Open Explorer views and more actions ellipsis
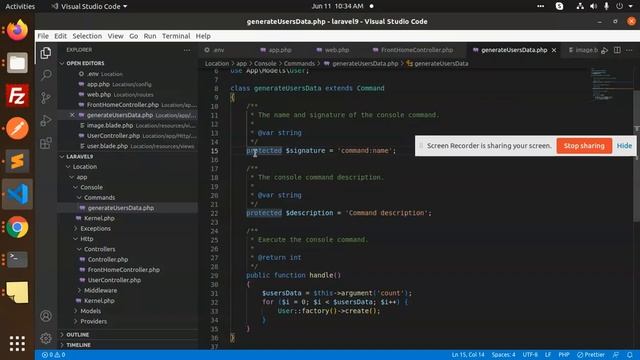Screen dimensions: 640x360 tap(187, 50)
